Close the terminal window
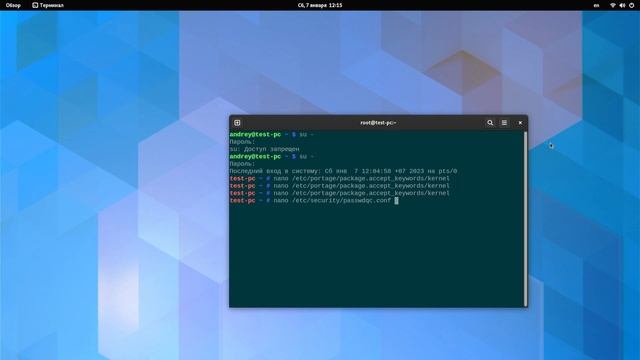The height and width of the screenshot is (360, 640). 520,122
